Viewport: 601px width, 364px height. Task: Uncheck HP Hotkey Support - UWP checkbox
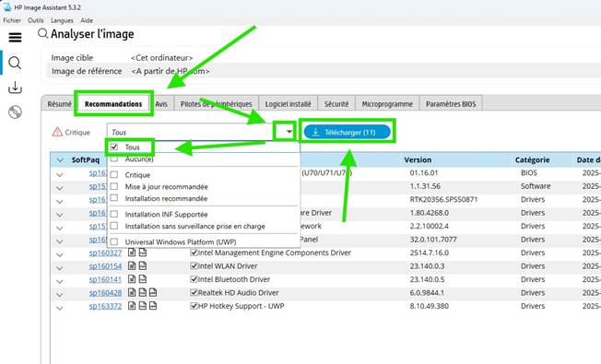(194, 306)
